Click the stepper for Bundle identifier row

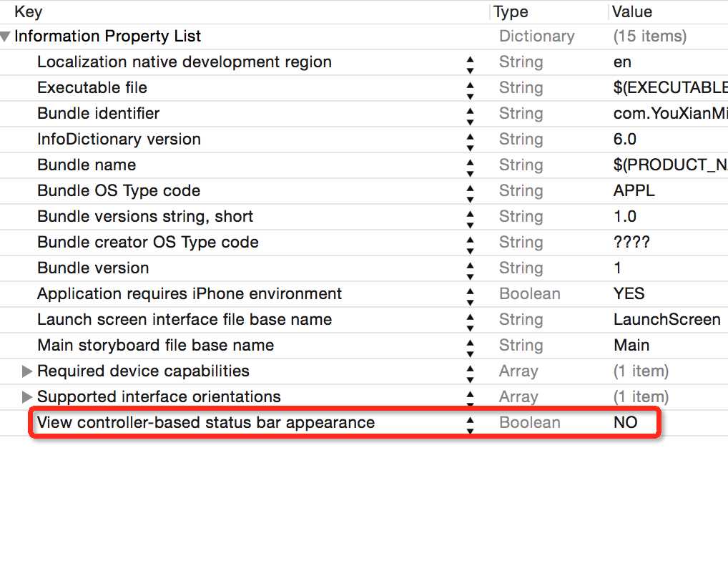pos(470,114)
